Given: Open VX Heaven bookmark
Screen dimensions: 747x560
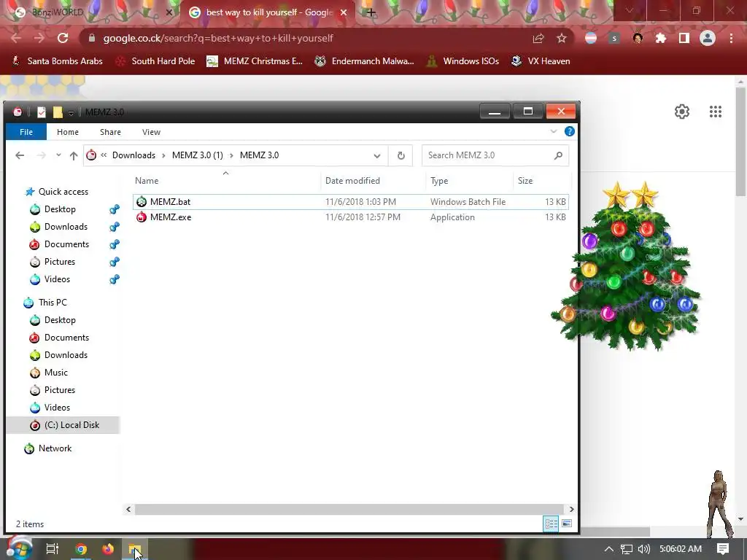Looking at the screenshot, I should pos(541,61).
